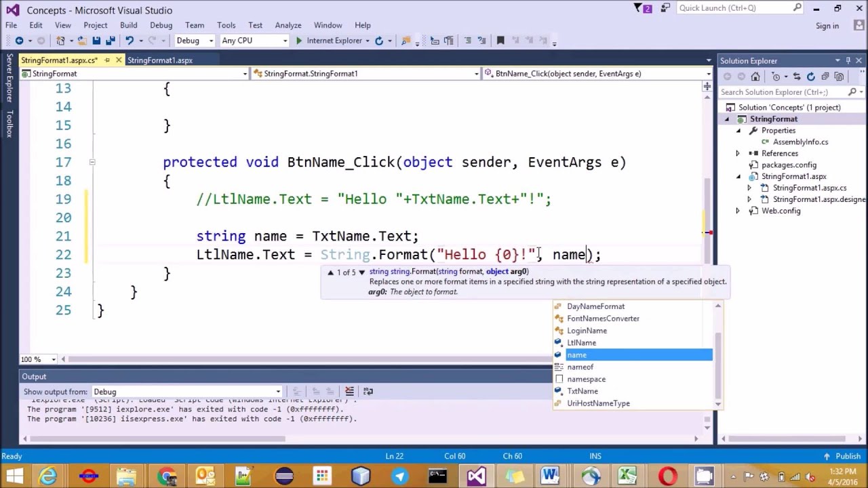Viewport: 868px width, 488px height.
Task: Open the Debug menu
Action: pos(161,25)
